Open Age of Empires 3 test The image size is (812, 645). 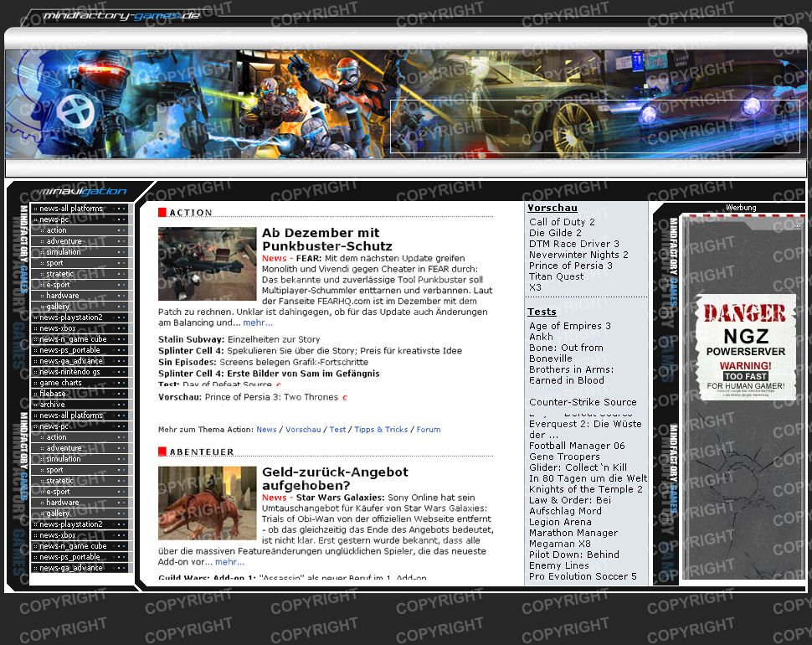coord(569,327)
